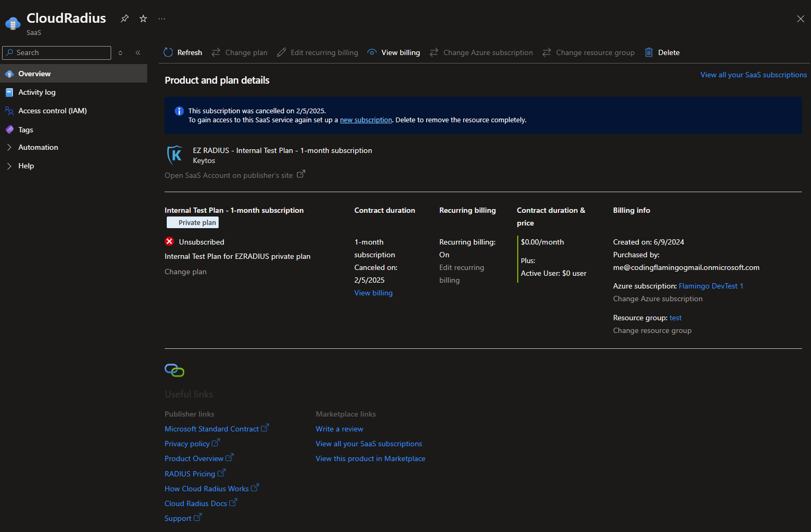Click the Created on: 6/9/2024 text
Screen dimensions: 811x532
click(x=648, y=242)
